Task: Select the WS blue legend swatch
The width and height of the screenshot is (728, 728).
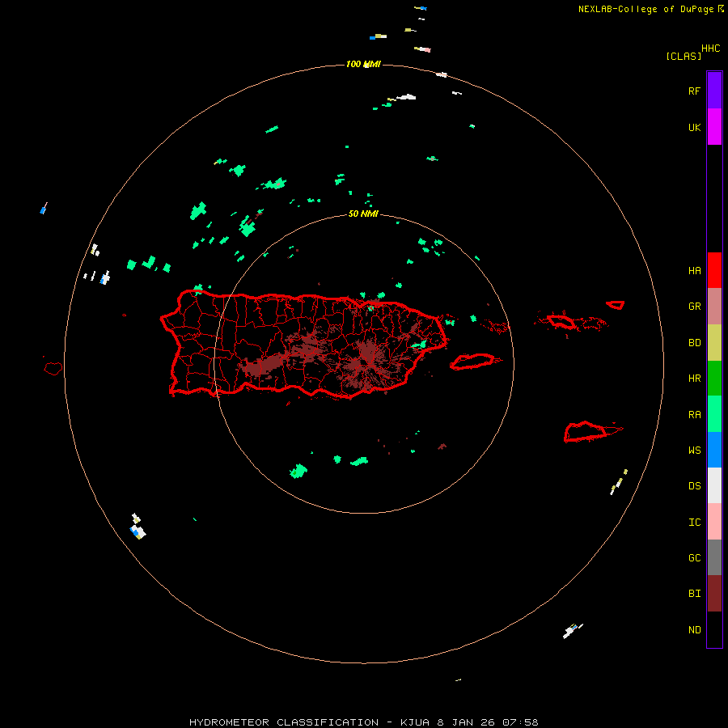Action: click(x=714, y=450)
